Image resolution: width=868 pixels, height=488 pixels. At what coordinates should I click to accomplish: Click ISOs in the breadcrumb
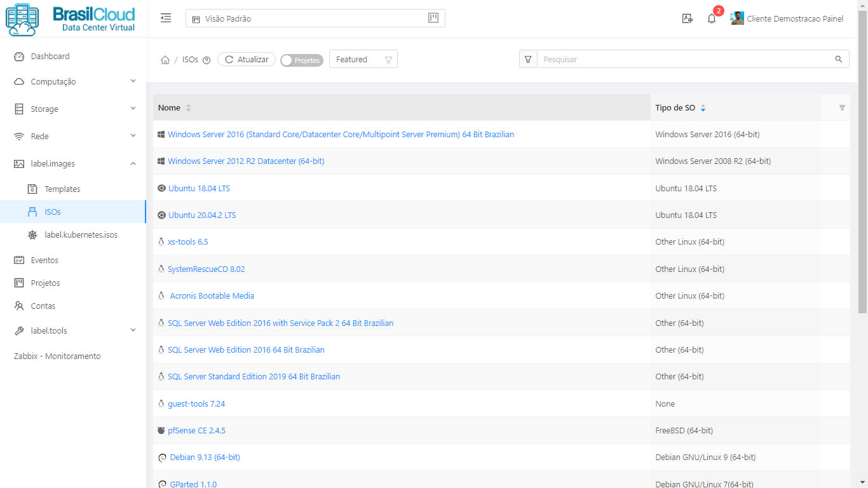click(x=190, y=59)
